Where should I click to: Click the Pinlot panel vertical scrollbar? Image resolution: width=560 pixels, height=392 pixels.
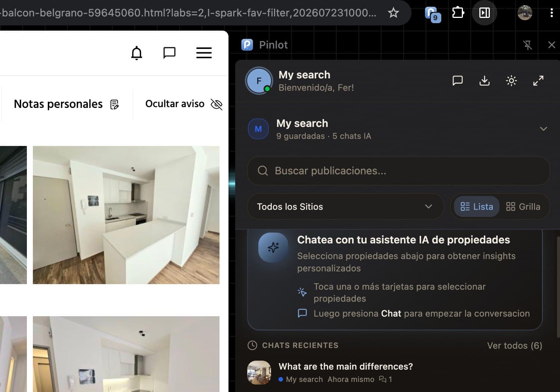tap(558, 287)
